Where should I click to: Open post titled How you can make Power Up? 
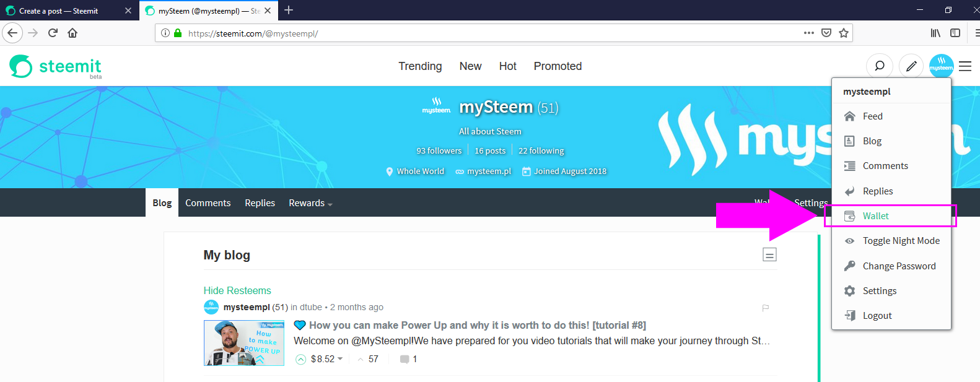pyautogui.click(x=478, y=325)
